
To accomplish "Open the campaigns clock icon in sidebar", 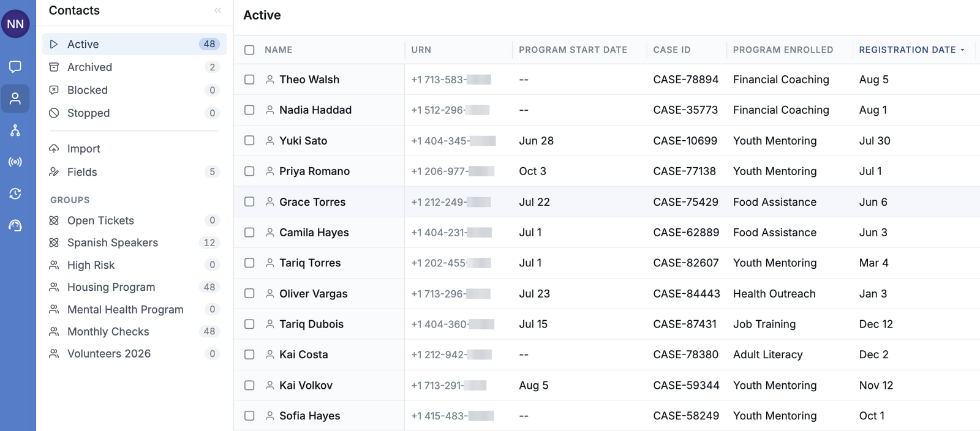I will pos(15,194).
